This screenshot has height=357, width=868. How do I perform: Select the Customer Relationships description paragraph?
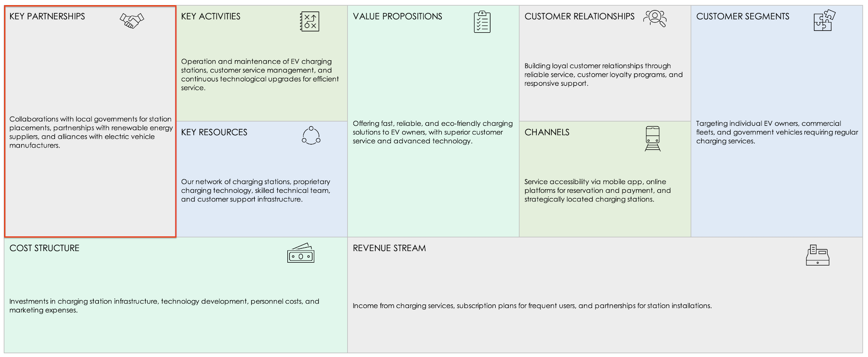603,75
